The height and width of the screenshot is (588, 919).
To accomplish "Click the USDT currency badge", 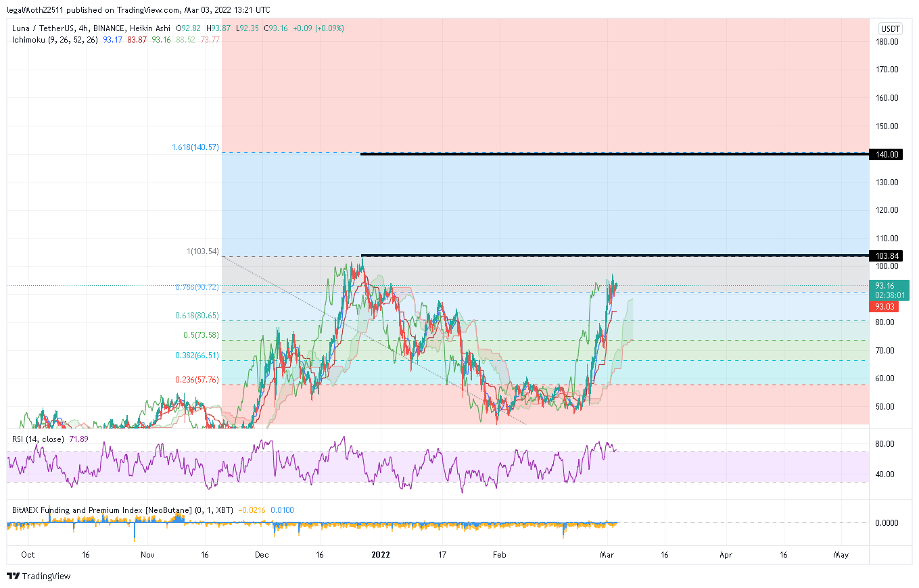I will pos(889,28).
